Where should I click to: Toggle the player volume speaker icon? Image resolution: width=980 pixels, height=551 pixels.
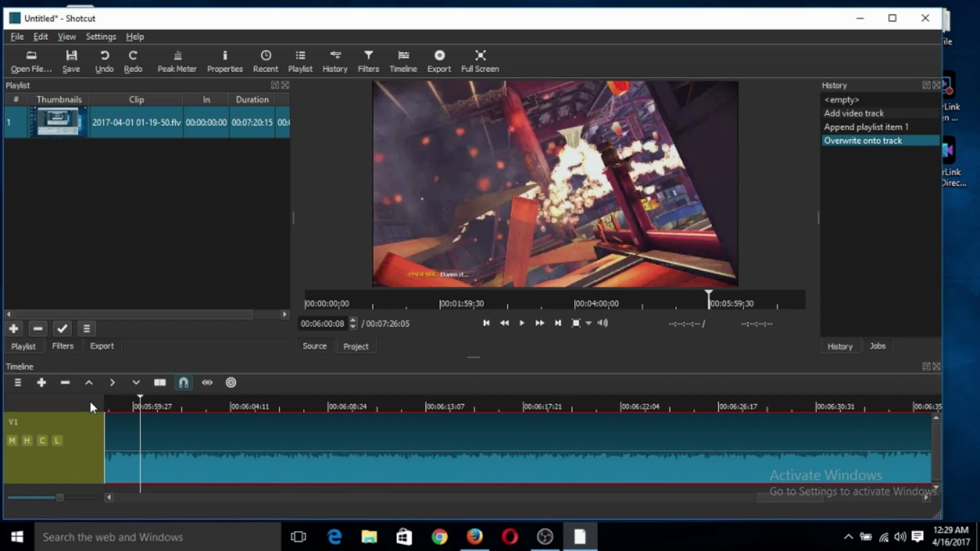(603, 323)
